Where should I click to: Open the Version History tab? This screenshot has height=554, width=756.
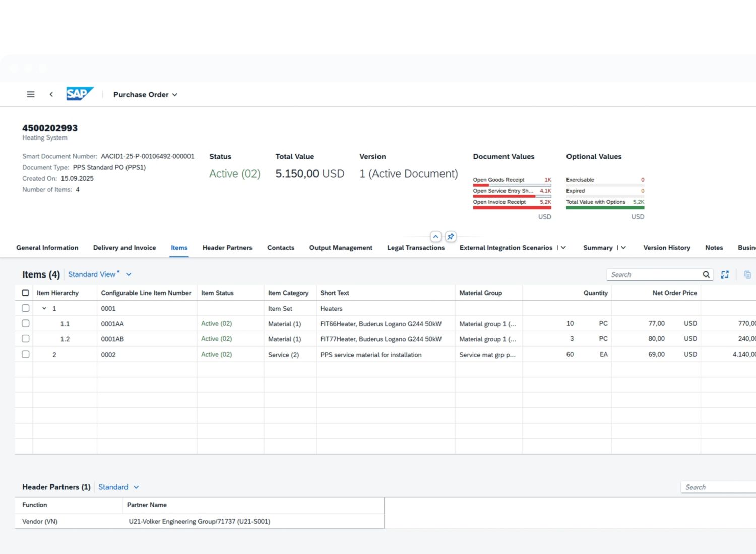(x=666, y=248)
